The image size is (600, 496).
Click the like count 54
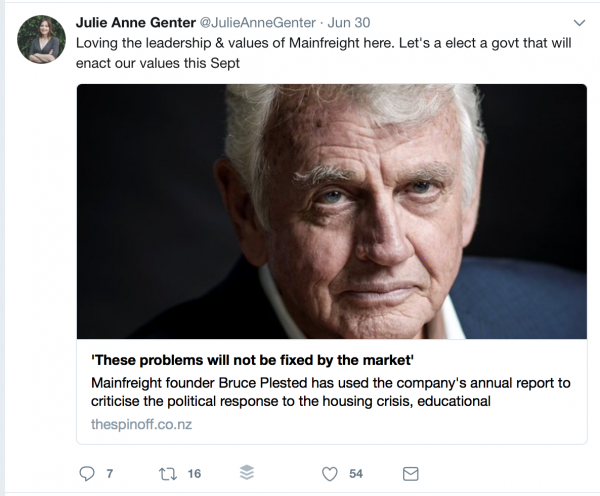pos(355,473)
